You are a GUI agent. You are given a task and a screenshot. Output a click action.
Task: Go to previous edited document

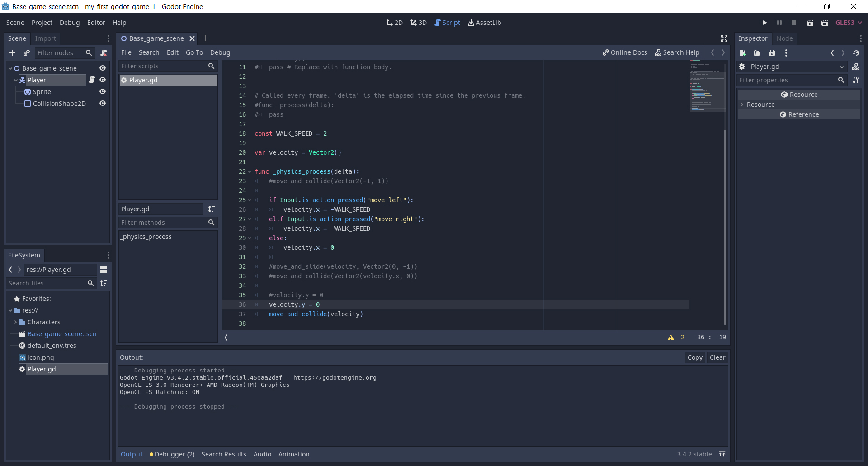(x=712, y=52)
